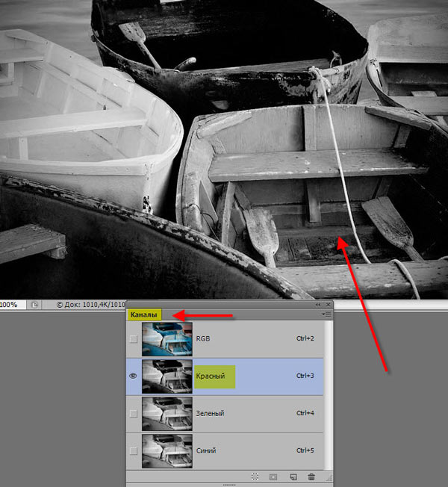Collapse the Channels panel to icons

[x=318, y=305]
